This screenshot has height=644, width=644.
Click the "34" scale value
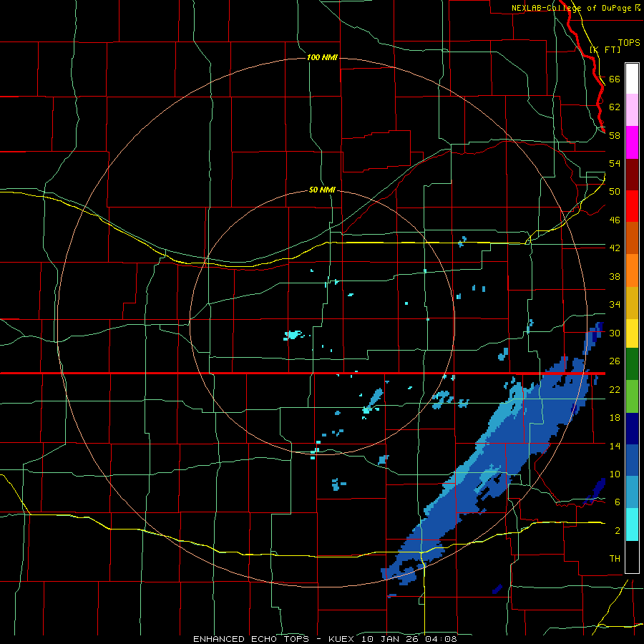point(615,305)
